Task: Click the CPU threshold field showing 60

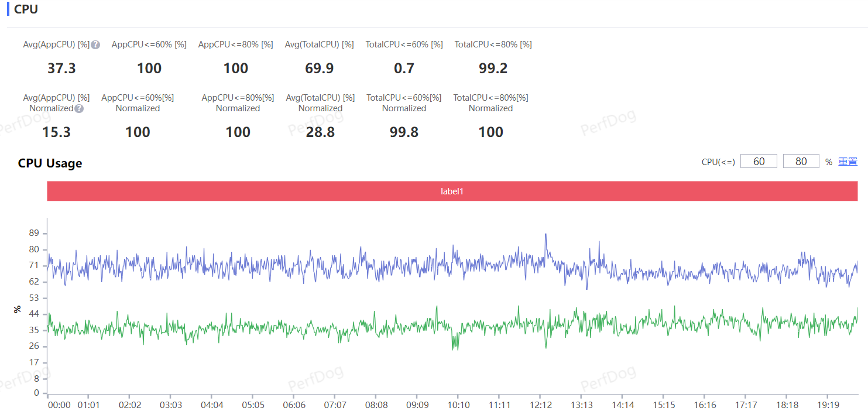Action: pos(759,162)
